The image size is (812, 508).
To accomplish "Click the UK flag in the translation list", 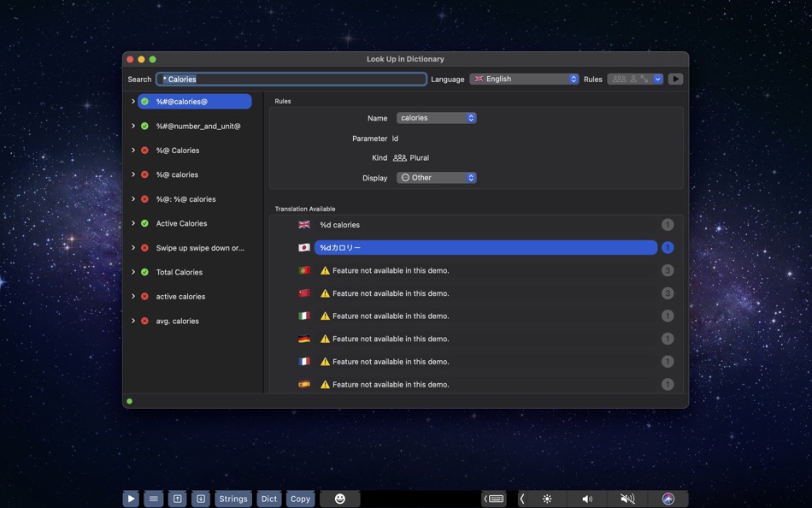I will tap(304, 224).
